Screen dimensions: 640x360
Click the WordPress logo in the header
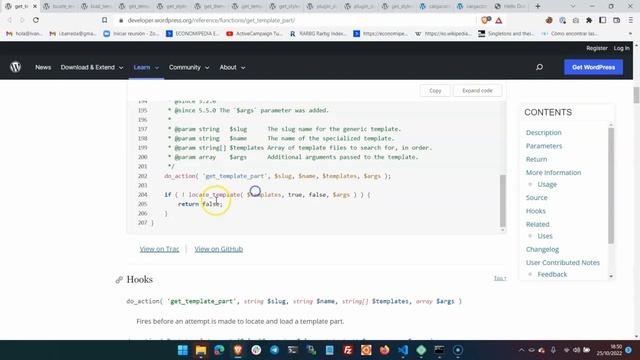click(x=16, y=67)
